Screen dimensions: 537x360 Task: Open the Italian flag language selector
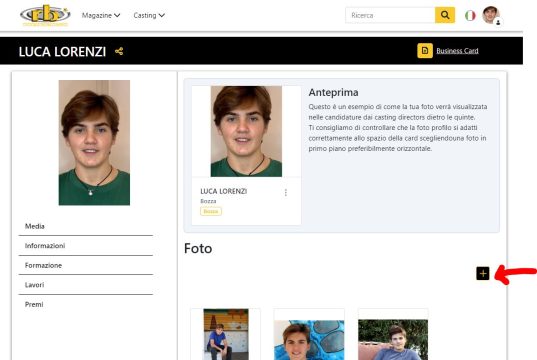click(470, 15)
